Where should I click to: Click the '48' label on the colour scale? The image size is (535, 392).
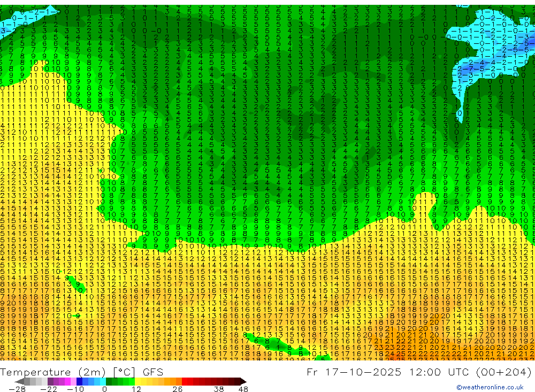[243, 389]
